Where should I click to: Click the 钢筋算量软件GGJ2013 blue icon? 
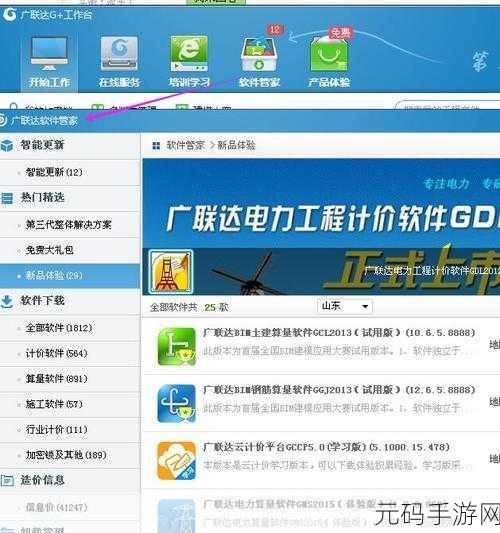(x=177, y=403)
